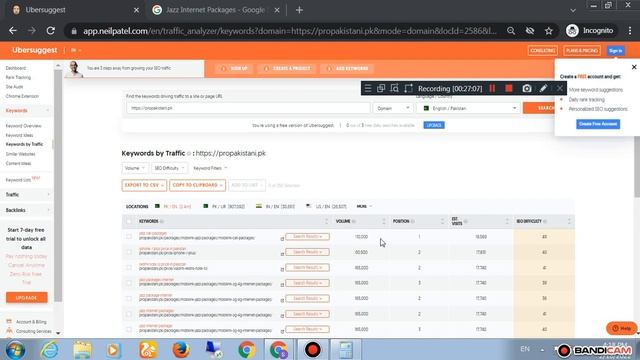Open the Incognito profile button

pos(589,31)
